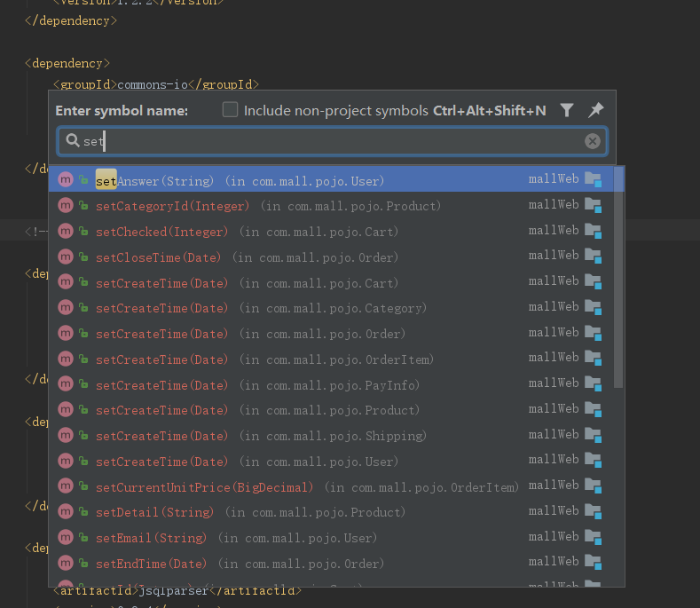Click mallWeb folder icon on setCloseTime row
Viewport: 700px width, 608px height.
coord(594,257)
